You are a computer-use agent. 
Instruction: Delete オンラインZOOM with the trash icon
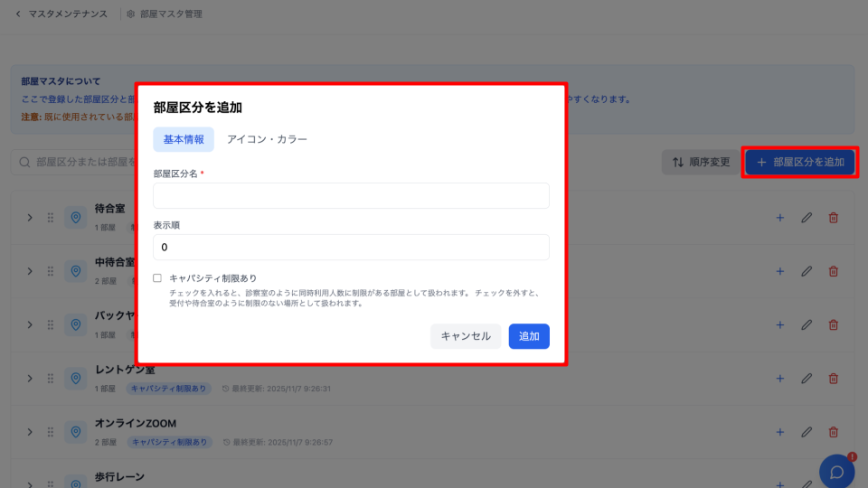(x=833, y=432)
